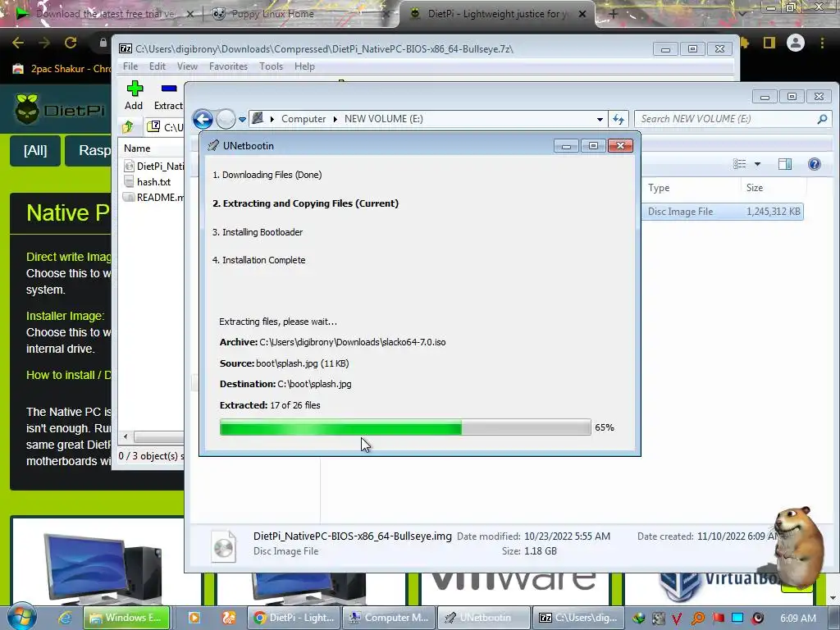Select the DietPi_Nati image file in 7-Zip
Screen dimensions: 840x630
(x=153, y=167)
